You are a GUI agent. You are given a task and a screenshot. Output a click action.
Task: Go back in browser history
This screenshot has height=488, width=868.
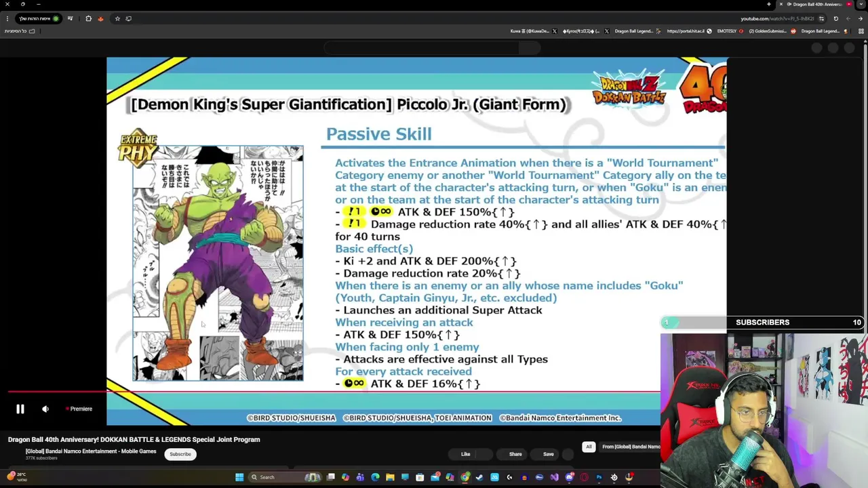(861, 18)
